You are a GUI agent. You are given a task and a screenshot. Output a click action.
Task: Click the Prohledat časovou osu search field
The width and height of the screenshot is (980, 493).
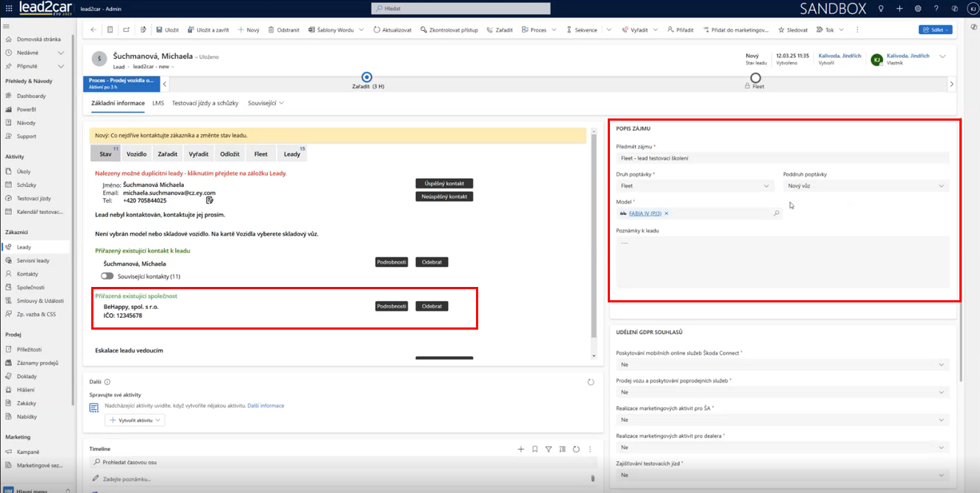(x=342, y=462)
